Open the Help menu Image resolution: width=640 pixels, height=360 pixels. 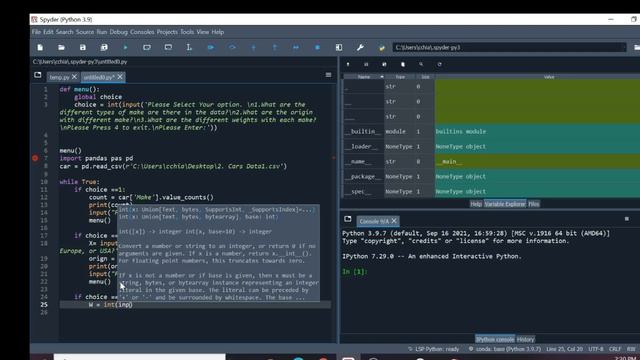218,32
